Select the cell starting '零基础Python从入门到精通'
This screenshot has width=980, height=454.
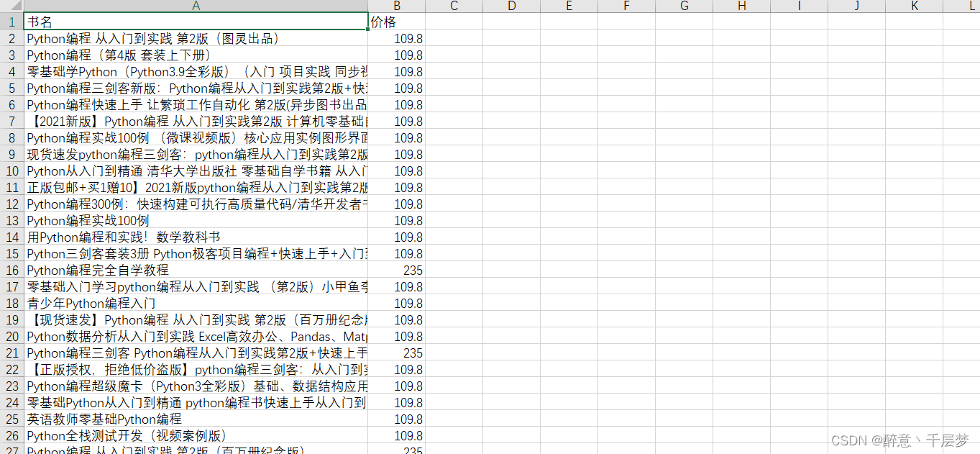click(x=196, y=402)
